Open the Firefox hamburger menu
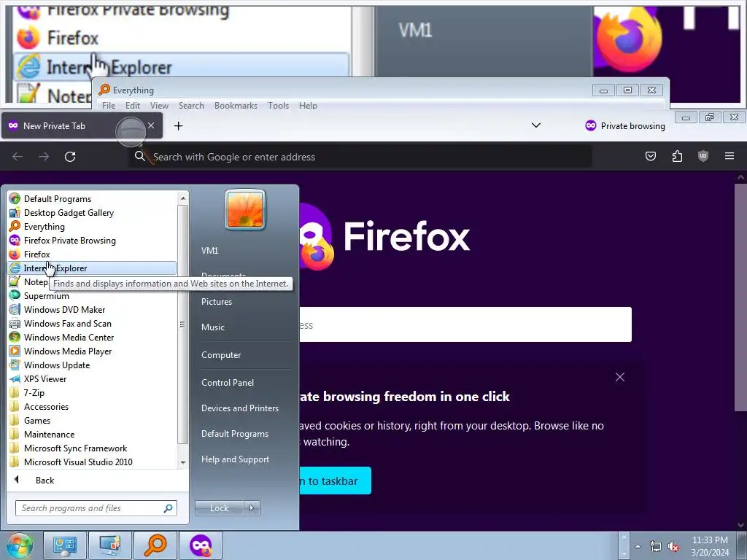 [729, 156]
